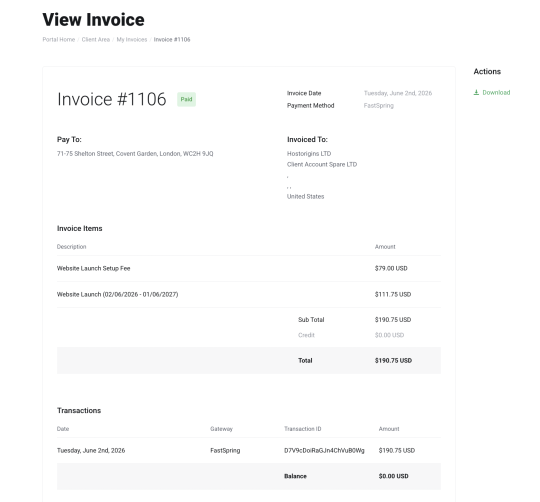Click the FastSpring payment method value

coord(378,105)
